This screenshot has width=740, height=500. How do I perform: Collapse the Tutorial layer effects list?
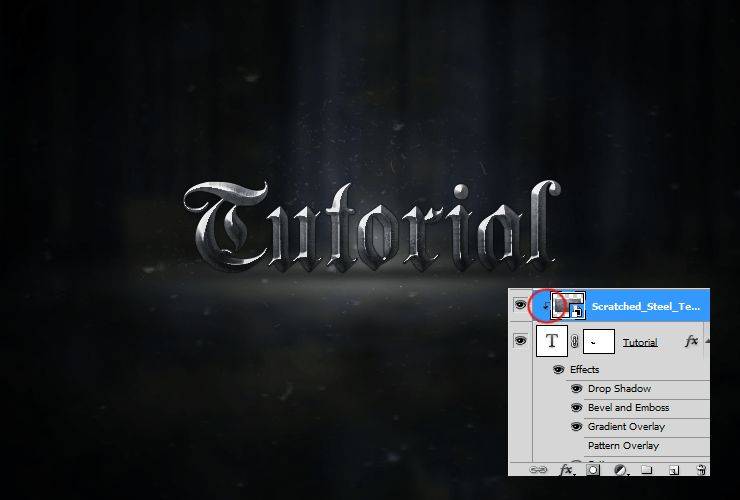(x=707, y=341)
